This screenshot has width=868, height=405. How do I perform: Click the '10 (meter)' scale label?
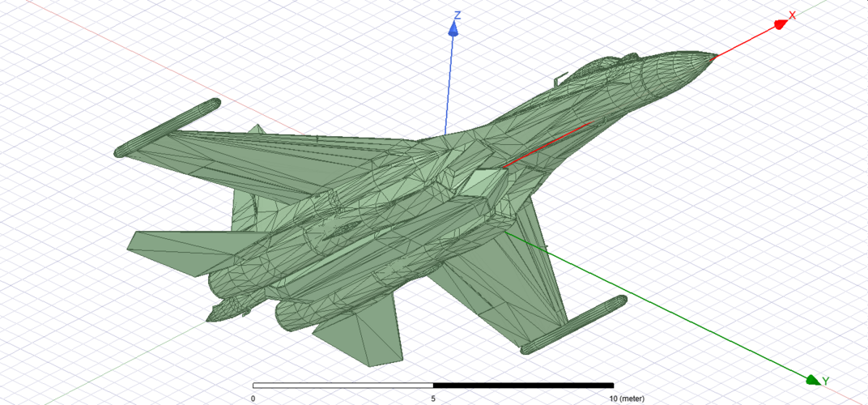pos(626,399)
